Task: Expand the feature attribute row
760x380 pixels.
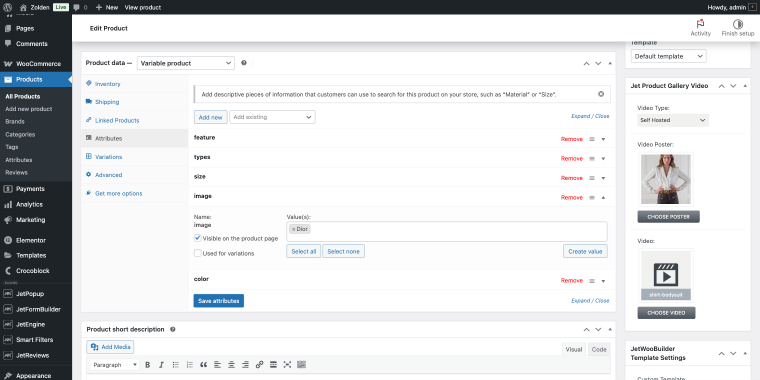Action: click(603, 139)
